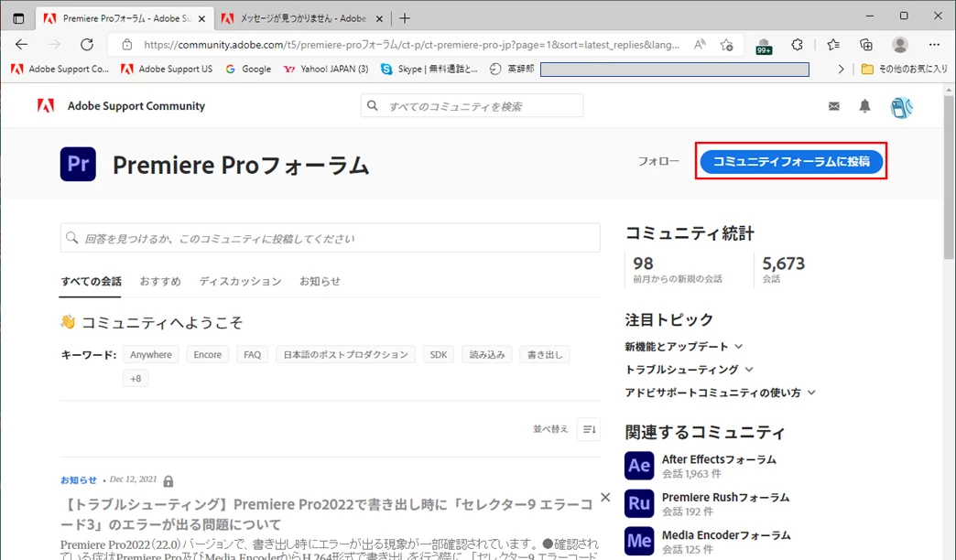Open Google bookmark
The width and height of the screenshot is (956, 560).
pos(248,69)
